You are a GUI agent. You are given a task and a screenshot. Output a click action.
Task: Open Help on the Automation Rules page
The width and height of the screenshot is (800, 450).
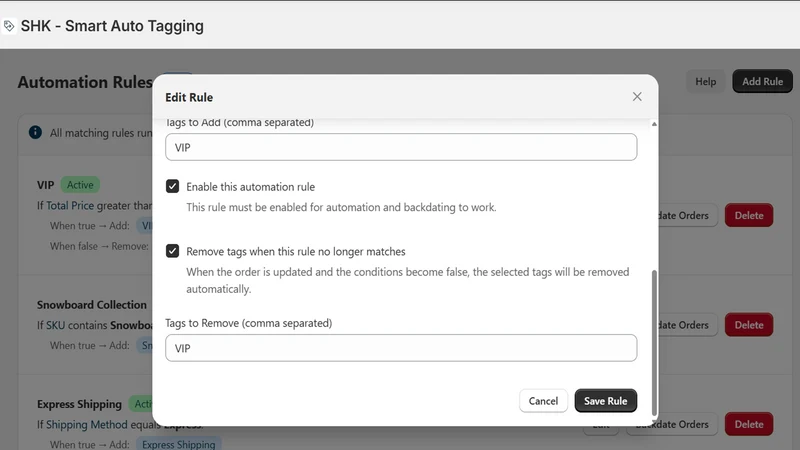706,82
